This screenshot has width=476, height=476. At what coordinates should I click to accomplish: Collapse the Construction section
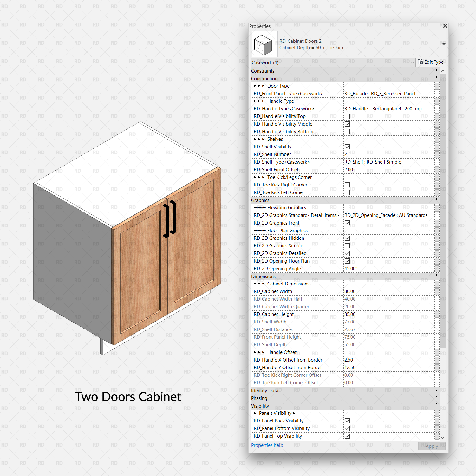[x=436, y=78]
